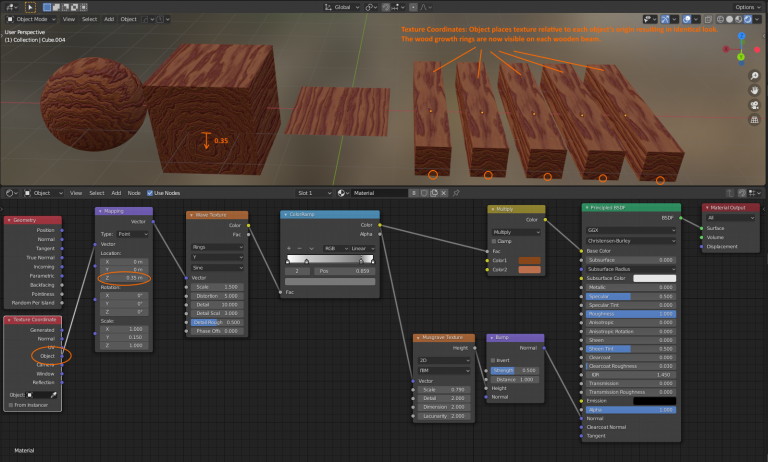This screenshot has height=462, width=768.
Task: Toggle the Use Nodes checkbox
Action: (149, 192)
